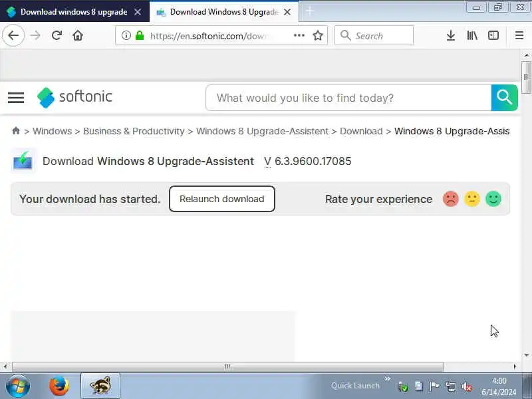Open the Firefox hamburger menu

[519, 35]
